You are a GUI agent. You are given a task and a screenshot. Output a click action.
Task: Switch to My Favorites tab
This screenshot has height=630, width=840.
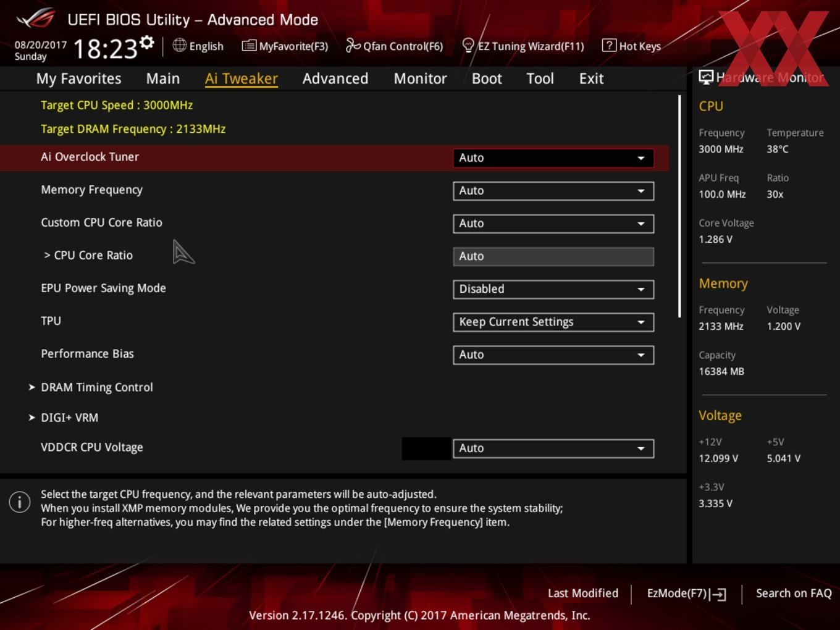tap(78, 78)
